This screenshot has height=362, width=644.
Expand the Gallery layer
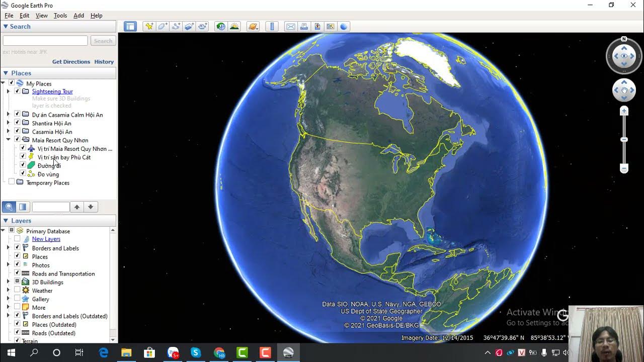point(8,299)
